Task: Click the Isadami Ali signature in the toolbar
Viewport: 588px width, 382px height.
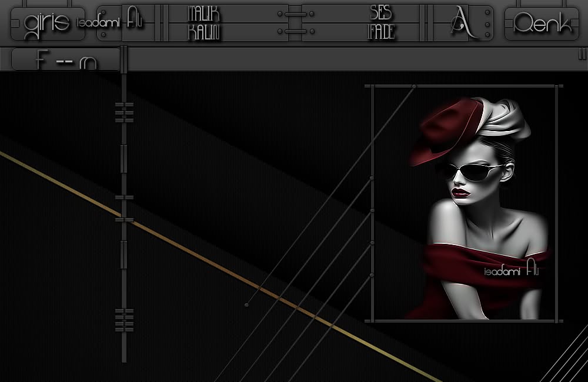Action: coord(109,19)
